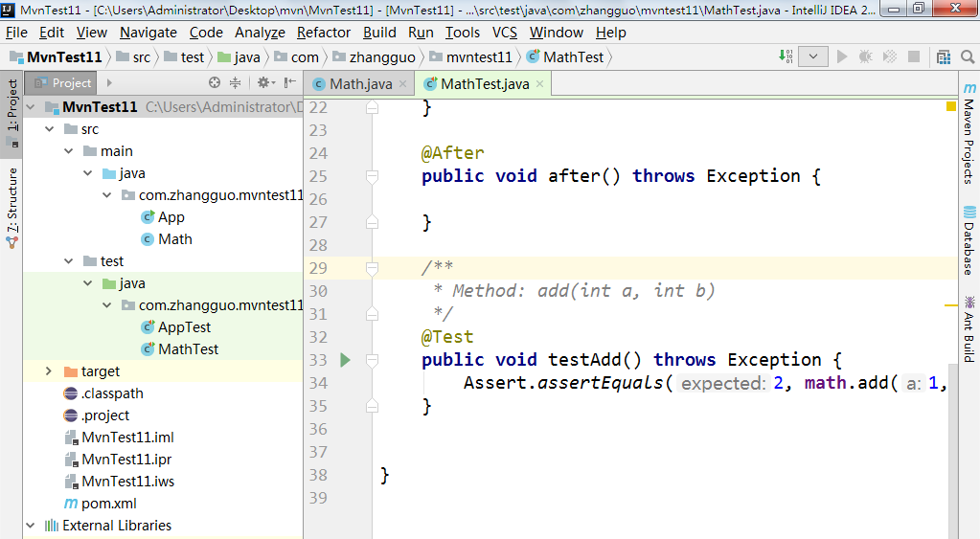Open the run configuration dropdown
Viewport: 980px width, 539px height.
[x=813, y=56]
